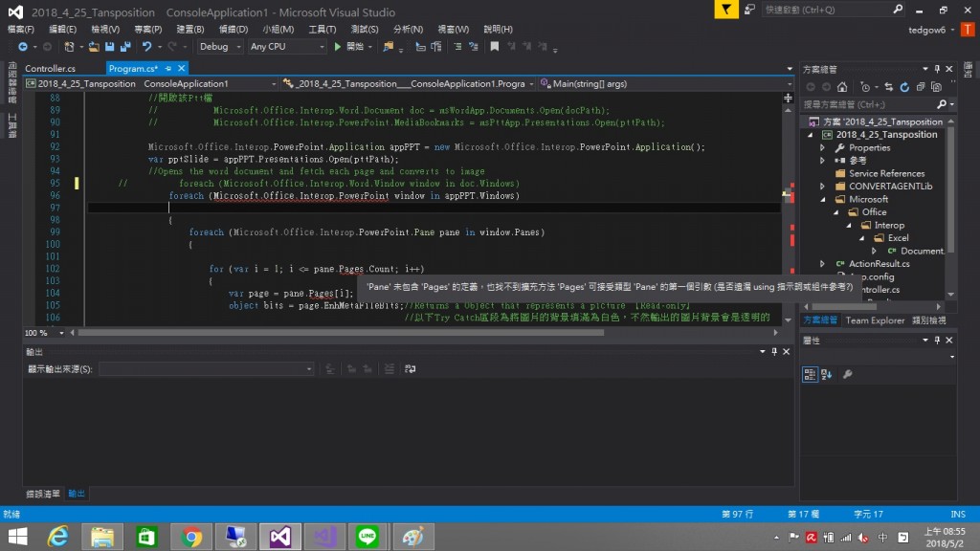Screen dimensions: 980x551
Task: Switch to the error list tab at bottom
Action: pyautogui.click(x=42, y=494)
